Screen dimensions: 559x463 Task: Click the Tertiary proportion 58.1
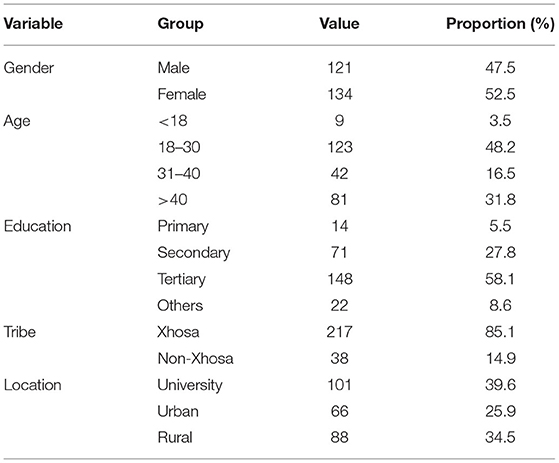(500, 279)
